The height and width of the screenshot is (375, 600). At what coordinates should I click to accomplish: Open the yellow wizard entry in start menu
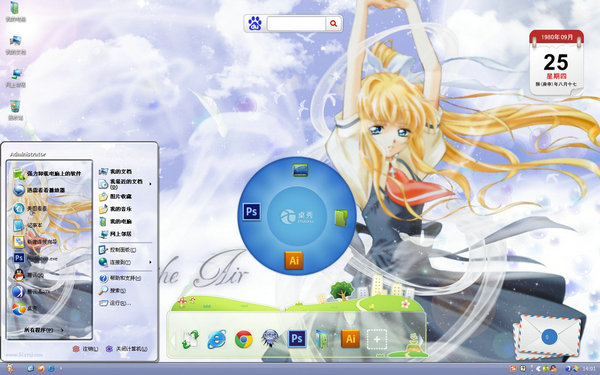coord(35,242)
